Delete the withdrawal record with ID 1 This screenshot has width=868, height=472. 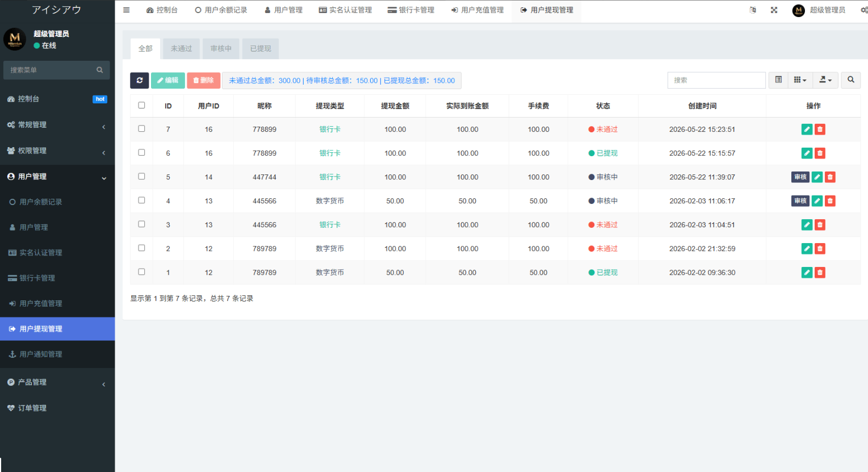coord(820,273)
